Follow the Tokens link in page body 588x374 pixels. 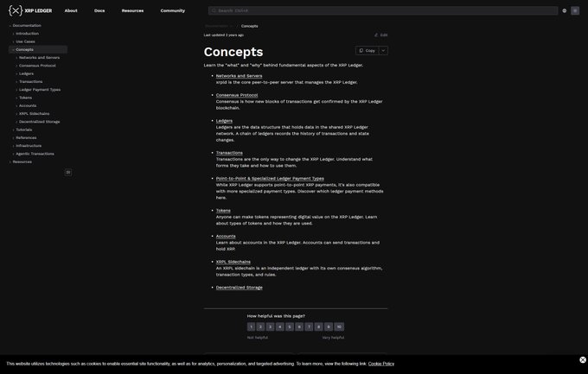[223, 211]
